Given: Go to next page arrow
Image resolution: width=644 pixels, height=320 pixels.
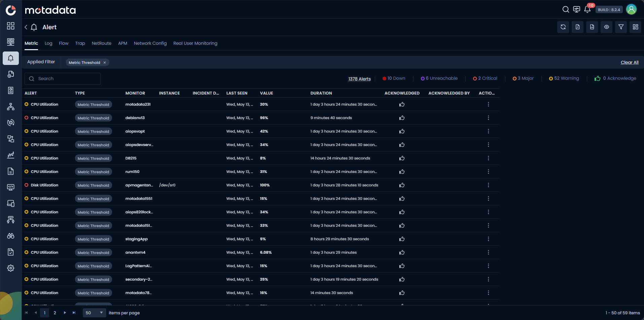Looking at the screenshot, I should tap(65, 313).
